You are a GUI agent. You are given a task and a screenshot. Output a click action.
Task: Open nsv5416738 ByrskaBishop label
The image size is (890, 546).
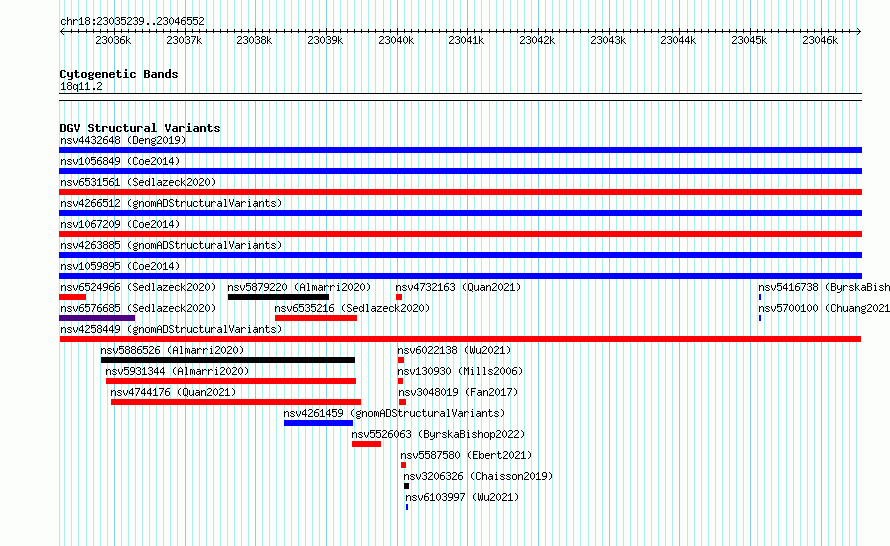pyautogui.click(x=824, y=287)
